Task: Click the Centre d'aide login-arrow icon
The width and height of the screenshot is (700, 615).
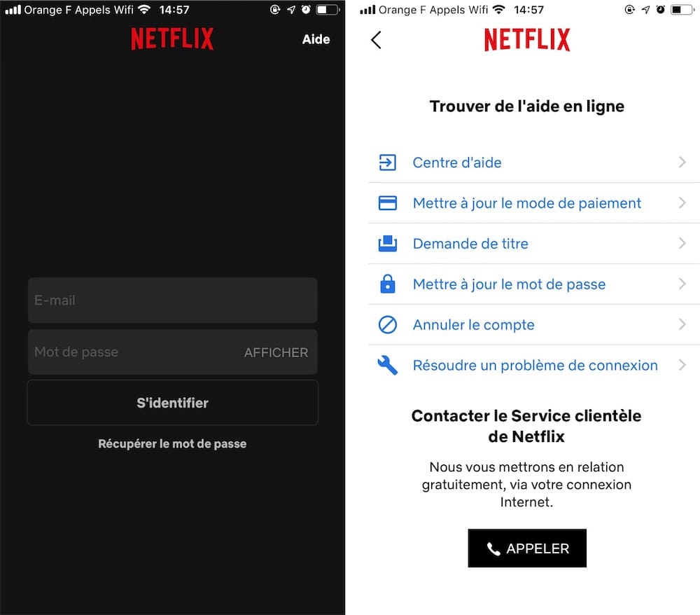Action: click(x=387, y=163)
